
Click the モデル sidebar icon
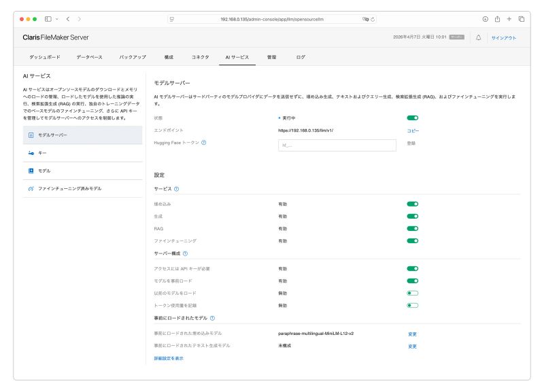(x=31, y=171)
